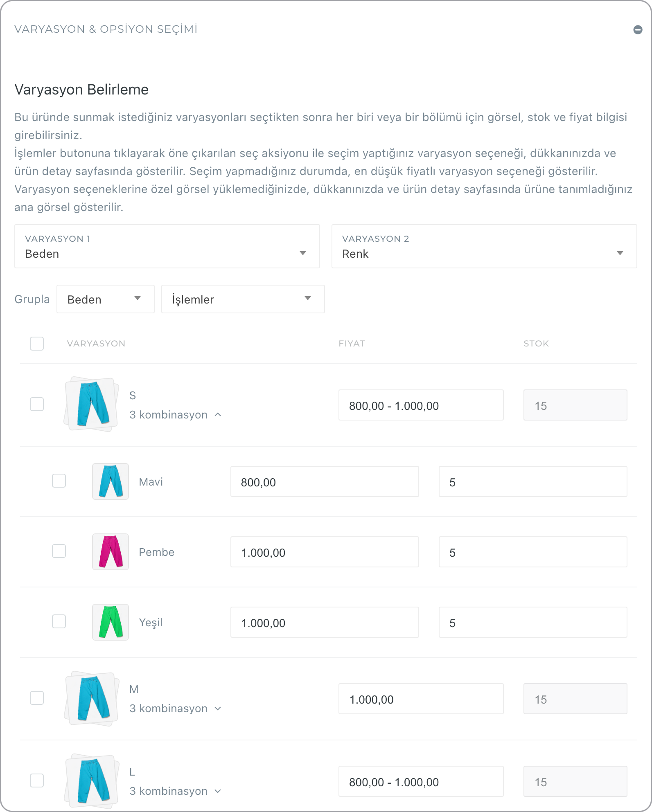The image size is (652, 812).
Task: Click the L size stacked pants thumbnail
Action: 92,781
